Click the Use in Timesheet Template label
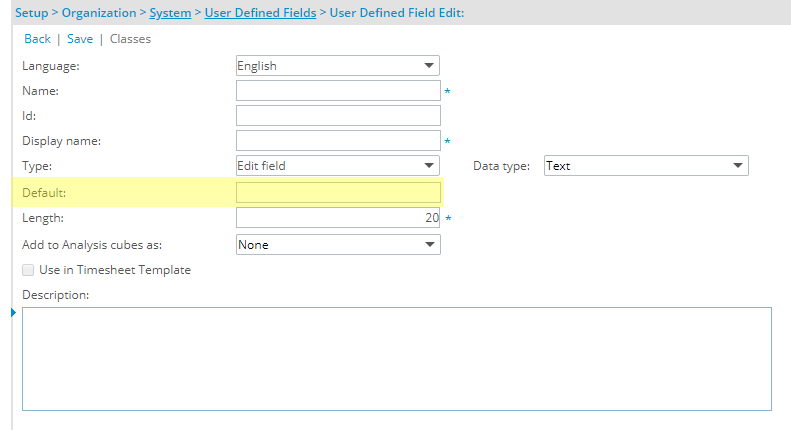Image resolution: width=791 pixels, height=430 pixels. (x=115, y=270)
